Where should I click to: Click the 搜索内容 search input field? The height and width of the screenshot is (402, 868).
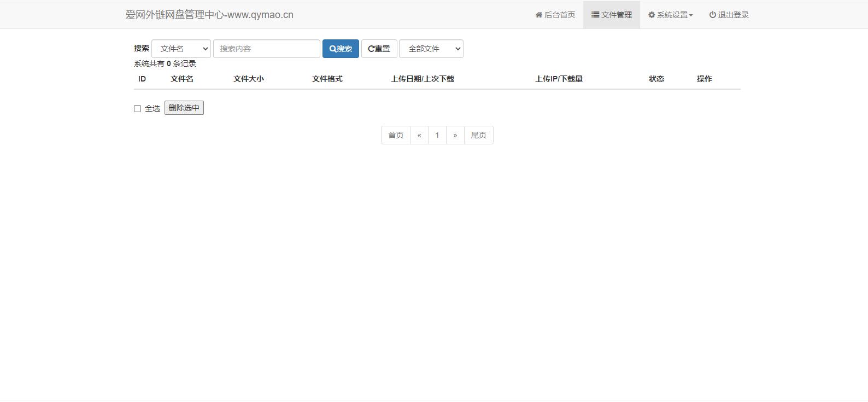266,49
